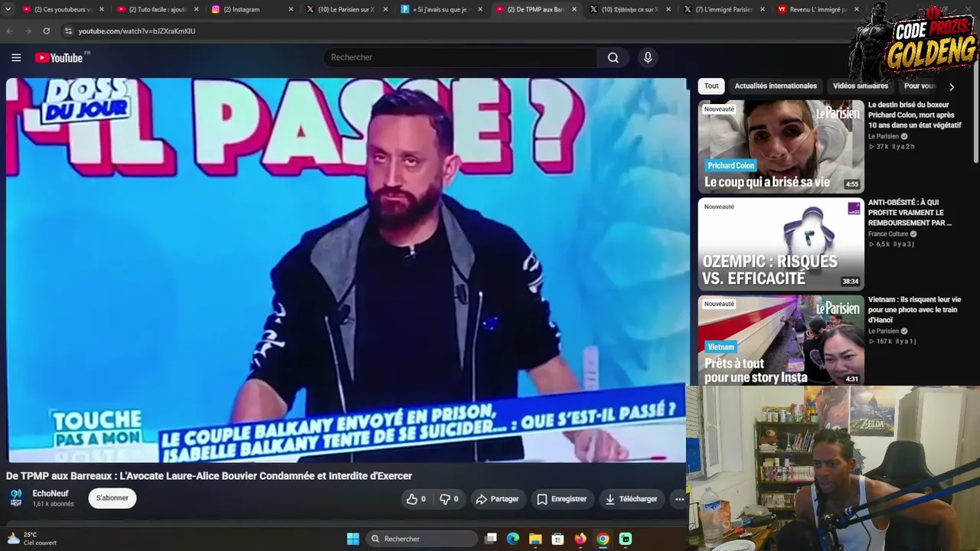The image size is (980, 551).
Task: Click the video title 'De TPMP aux Barreaux'
Action: (209, 476)
